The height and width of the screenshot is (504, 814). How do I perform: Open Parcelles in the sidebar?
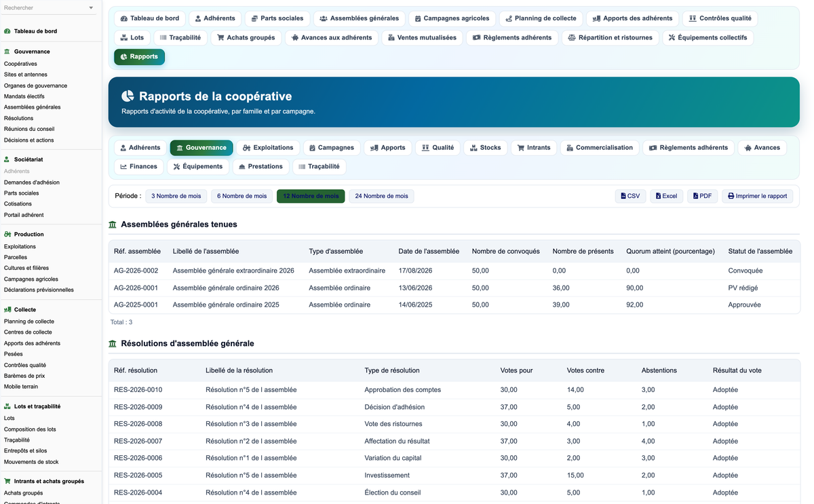tap(16, 257)
